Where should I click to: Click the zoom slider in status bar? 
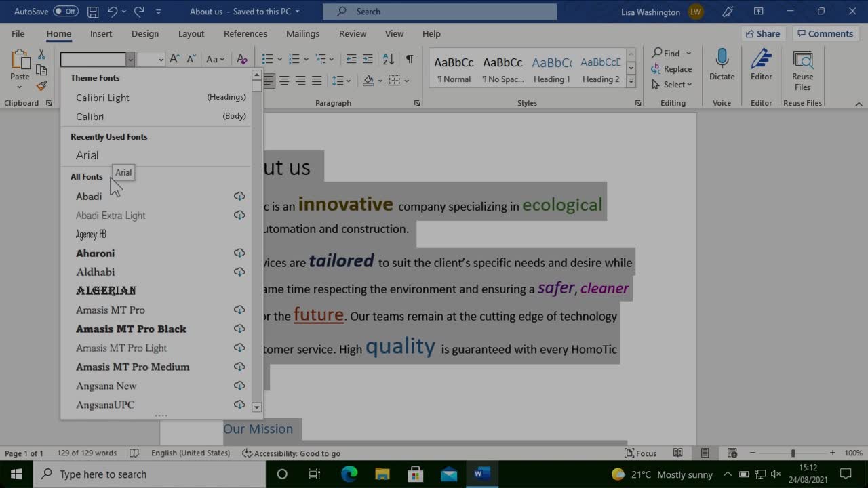click(793, 453)
